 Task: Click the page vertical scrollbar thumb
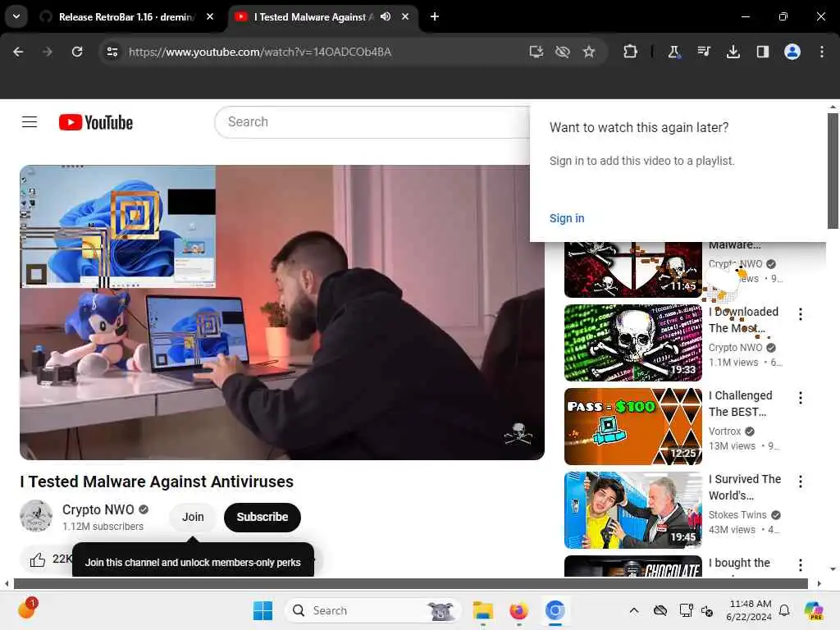833,171
